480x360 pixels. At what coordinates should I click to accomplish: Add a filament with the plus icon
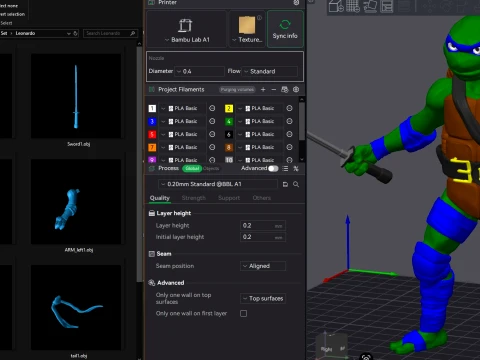(x=263, y=89)
